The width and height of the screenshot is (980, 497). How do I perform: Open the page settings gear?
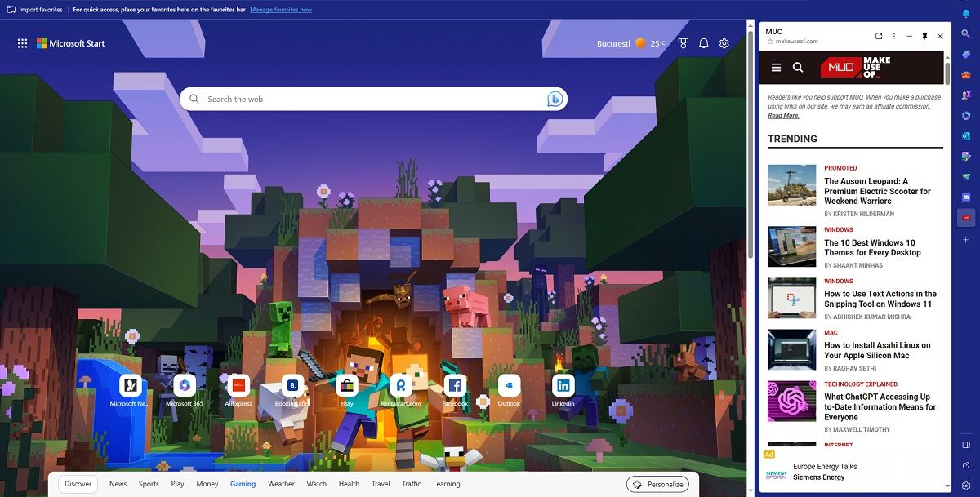click(724, 43)
